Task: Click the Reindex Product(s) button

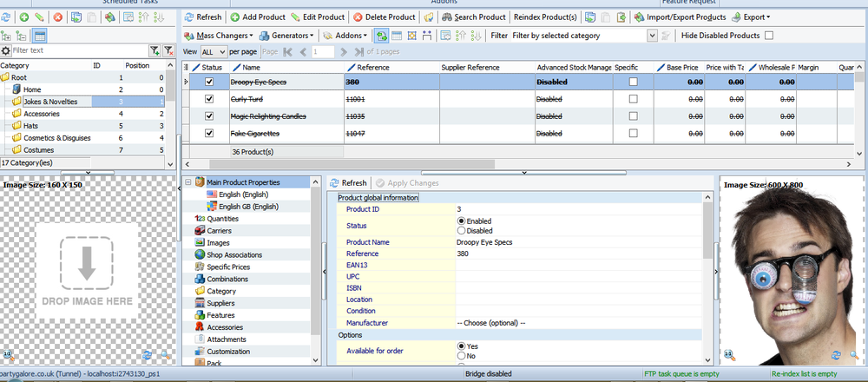Action: click(x=545, y=16)
